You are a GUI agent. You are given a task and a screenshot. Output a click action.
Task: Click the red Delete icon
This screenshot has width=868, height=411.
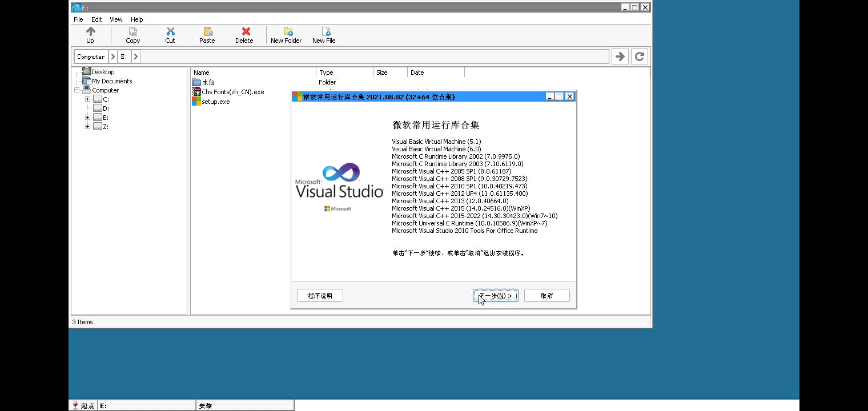[244, 32]
